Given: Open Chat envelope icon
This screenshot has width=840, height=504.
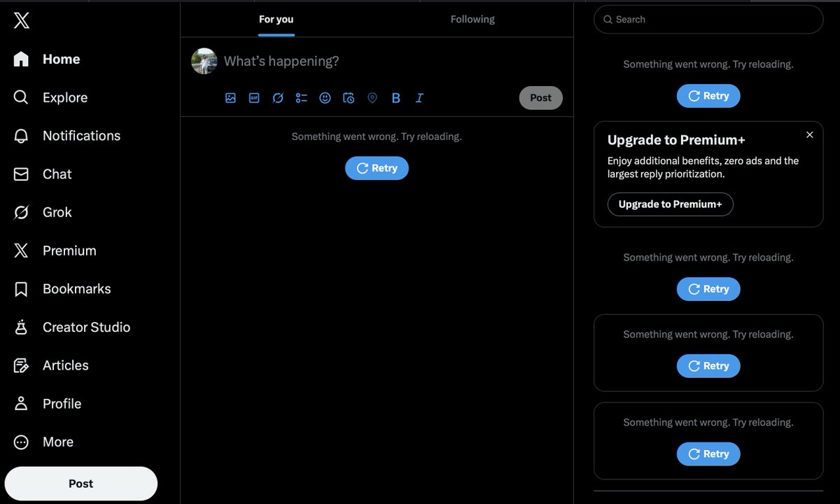Looking at the screenshot, I should [21, 174].
